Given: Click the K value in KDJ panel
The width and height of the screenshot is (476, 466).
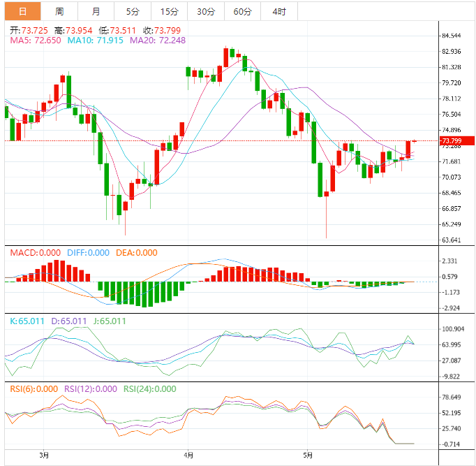Looking at the screenshot, I should 27,321.
